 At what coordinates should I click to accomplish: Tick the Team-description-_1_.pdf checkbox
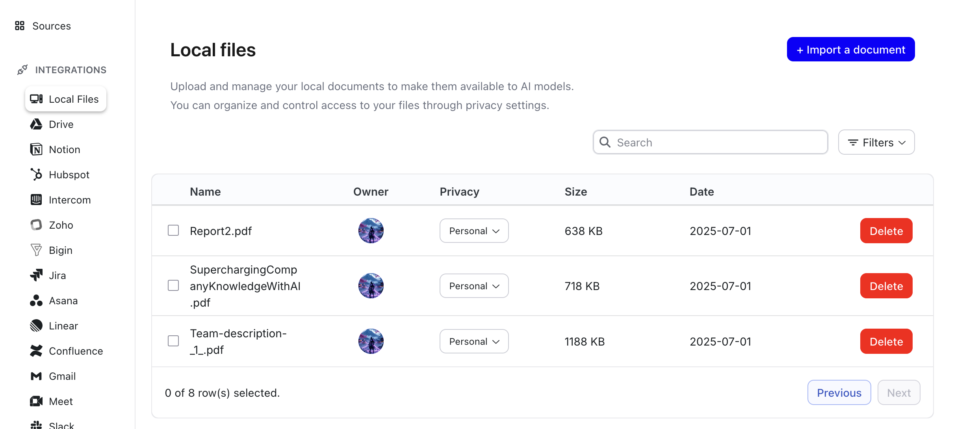(x=173, y=341)
